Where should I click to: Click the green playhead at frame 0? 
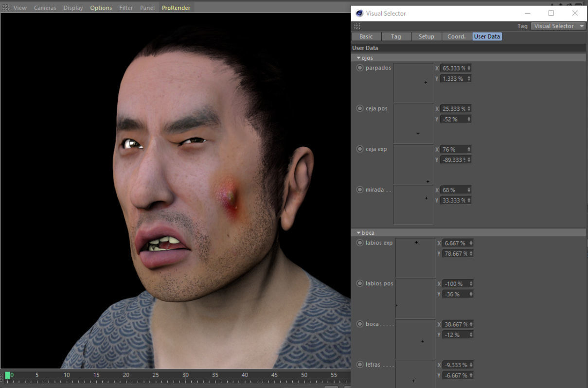[7, 375]
